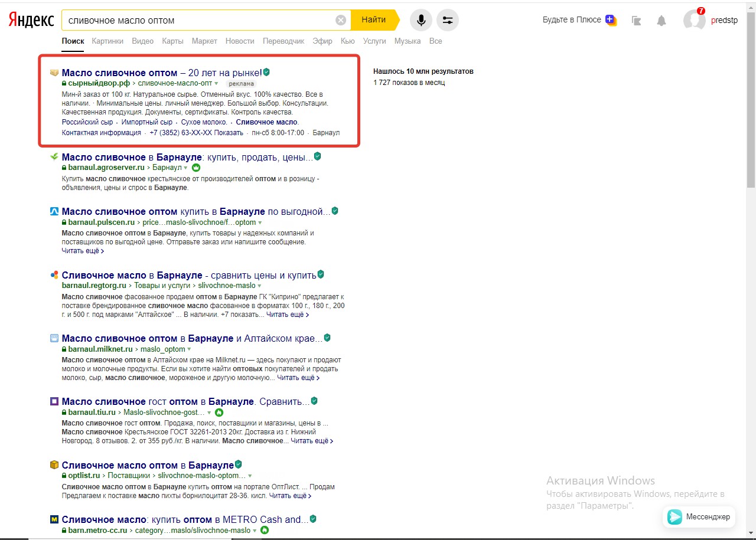This screenshot has width=756, height=540.
Task: Open ad link 'Масло сливочное оптом – 20 лет на рынке!'
Action: [162, 73]
